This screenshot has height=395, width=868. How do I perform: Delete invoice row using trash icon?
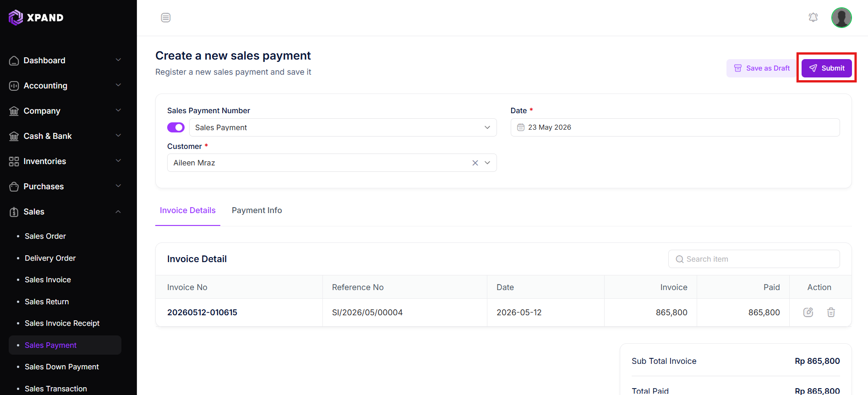831,312
